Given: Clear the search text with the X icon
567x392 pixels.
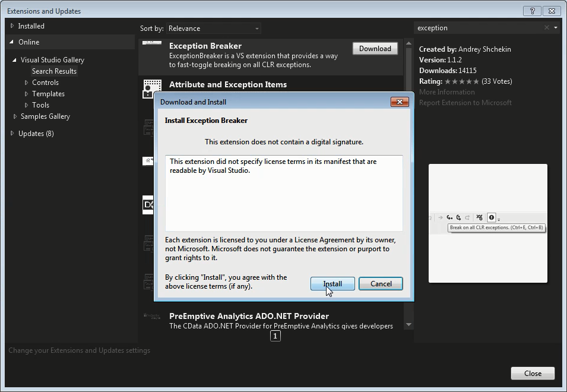Looking at the screenshot, I should click(547, 27).
